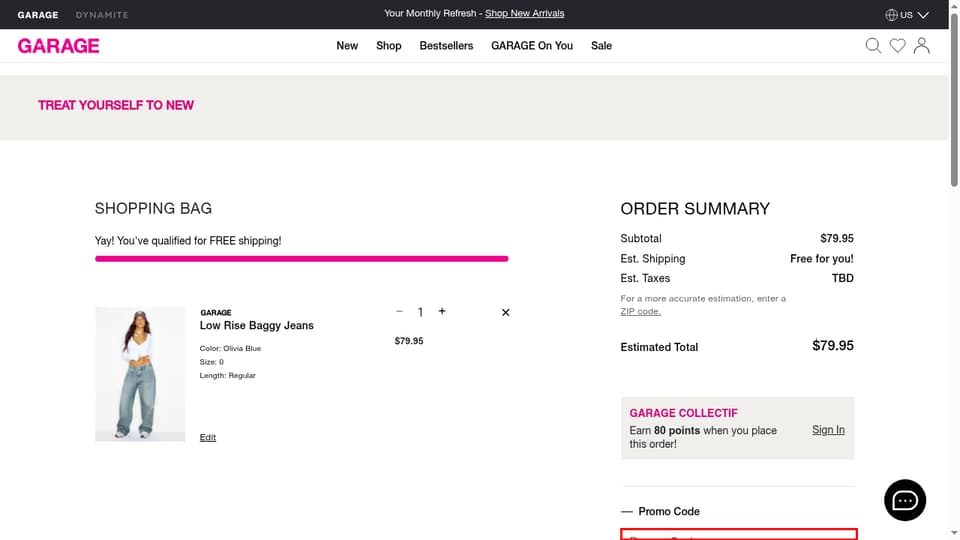This screenshot has height=540, width=960.
Task: Click Sign In for Garage Collectif
Action: (x=828, y=430)
